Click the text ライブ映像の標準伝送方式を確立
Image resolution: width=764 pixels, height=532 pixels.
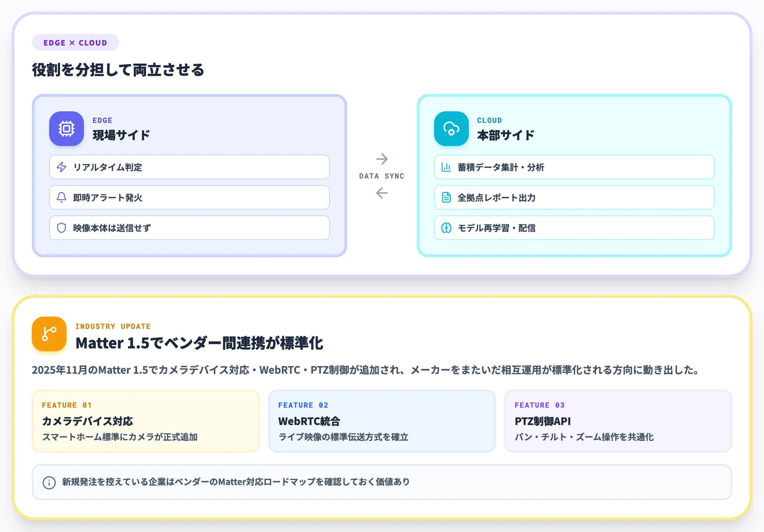[x=343, y=437]
